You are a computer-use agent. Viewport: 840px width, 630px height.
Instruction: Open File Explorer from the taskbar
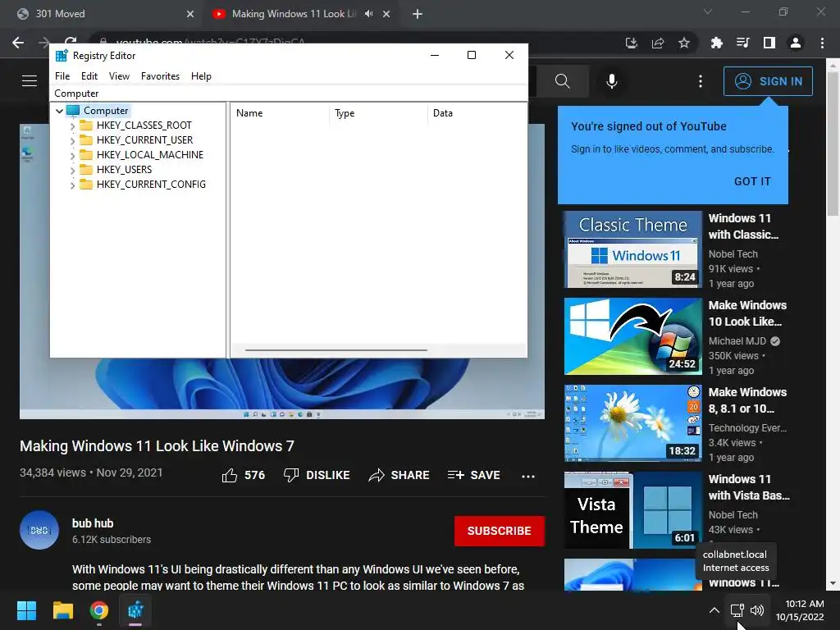point(62,610)
